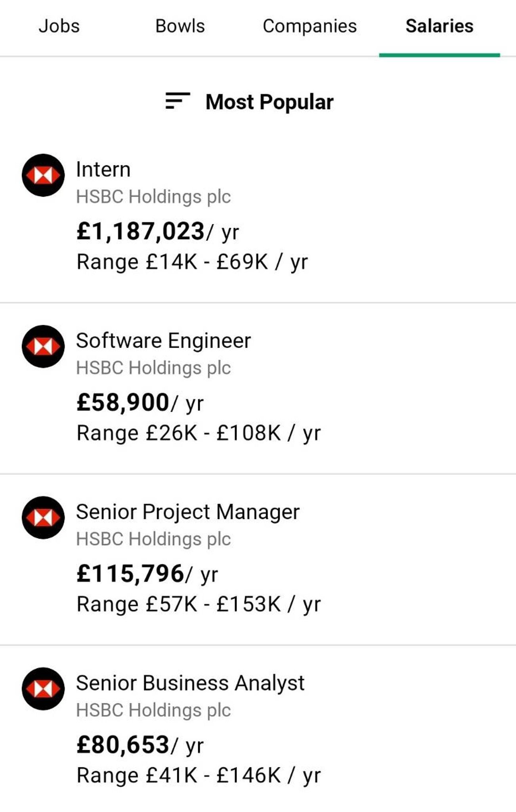Open the Most Popular sort options
This screenshot has height=812, width=516.
tap(269, 102)
